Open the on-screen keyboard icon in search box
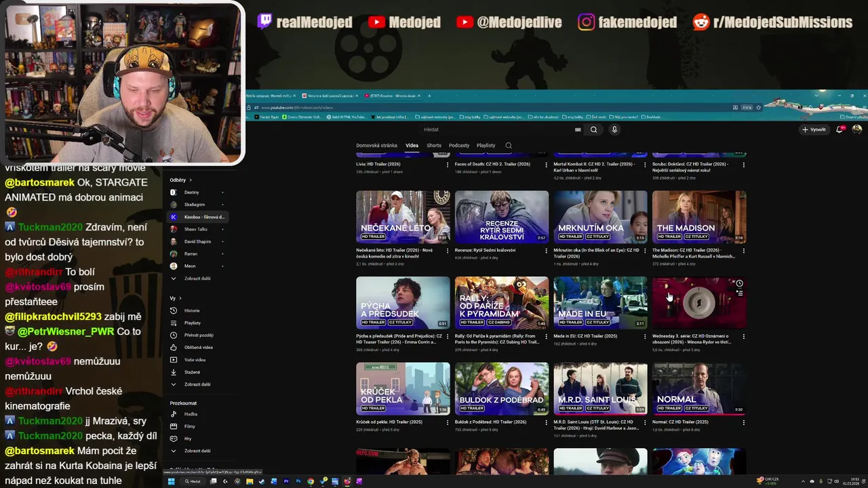 click(x=578, y=129)
